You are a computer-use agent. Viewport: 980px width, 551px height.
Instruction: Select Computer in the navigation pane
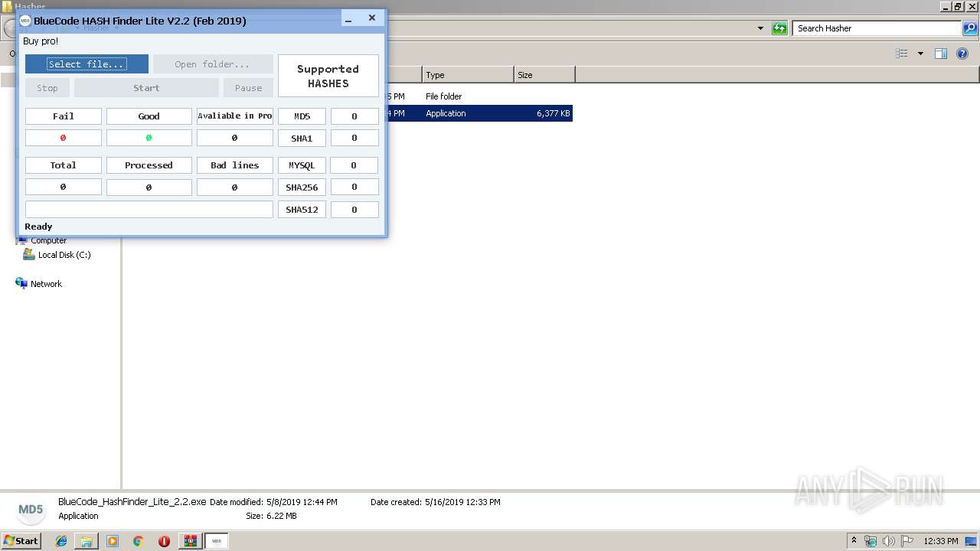pos(48,240)
